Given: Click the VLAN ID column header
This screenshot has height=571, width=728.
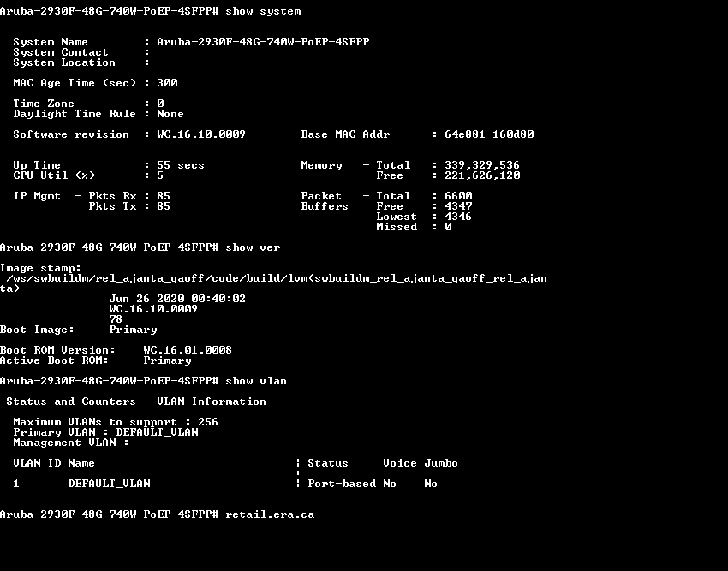Looking at the screenshot, I should coord(37,463).
